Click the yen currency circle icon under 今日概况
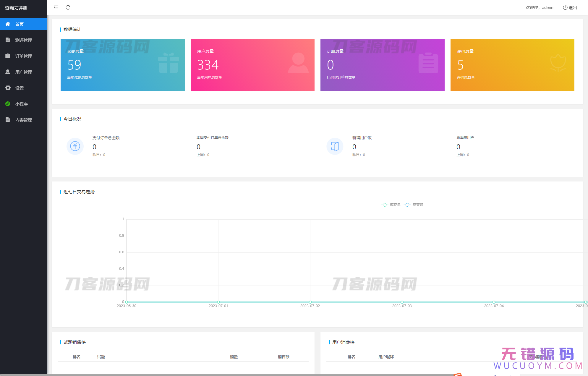 point(75,146)
